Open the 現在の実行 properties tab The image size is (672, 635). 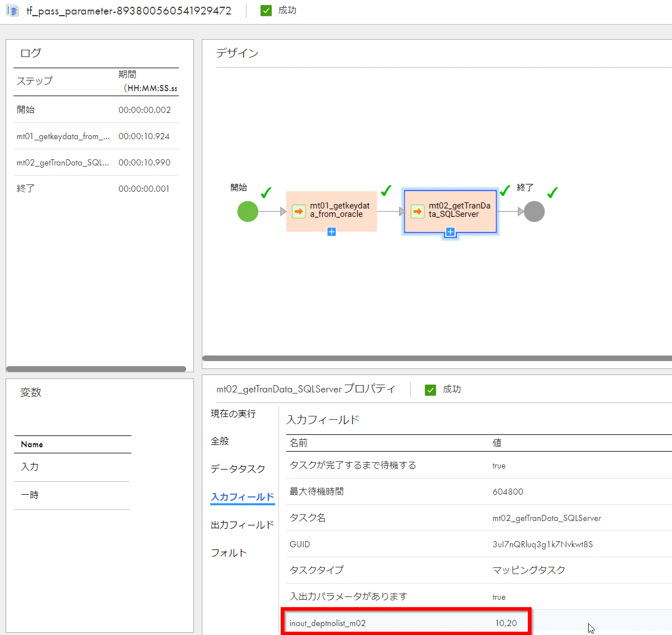(x=233, y=414)
